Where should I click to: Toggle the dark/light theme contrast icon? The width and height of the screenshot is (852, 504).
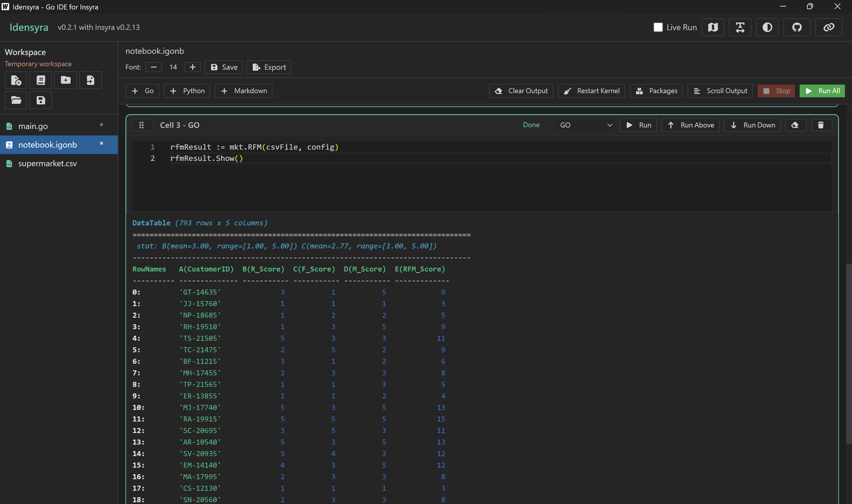coord(767,27)
